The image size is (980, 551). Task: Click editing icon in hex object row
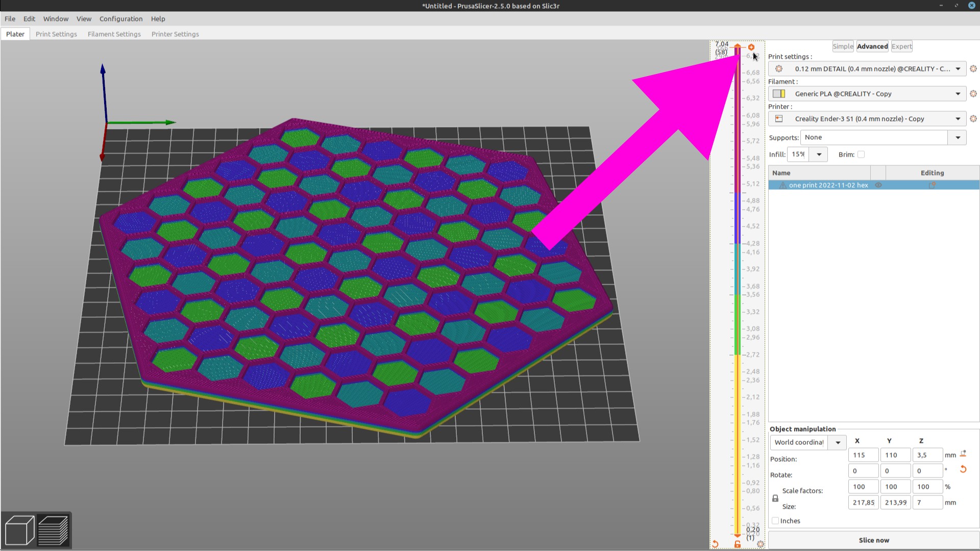point(932,185)
